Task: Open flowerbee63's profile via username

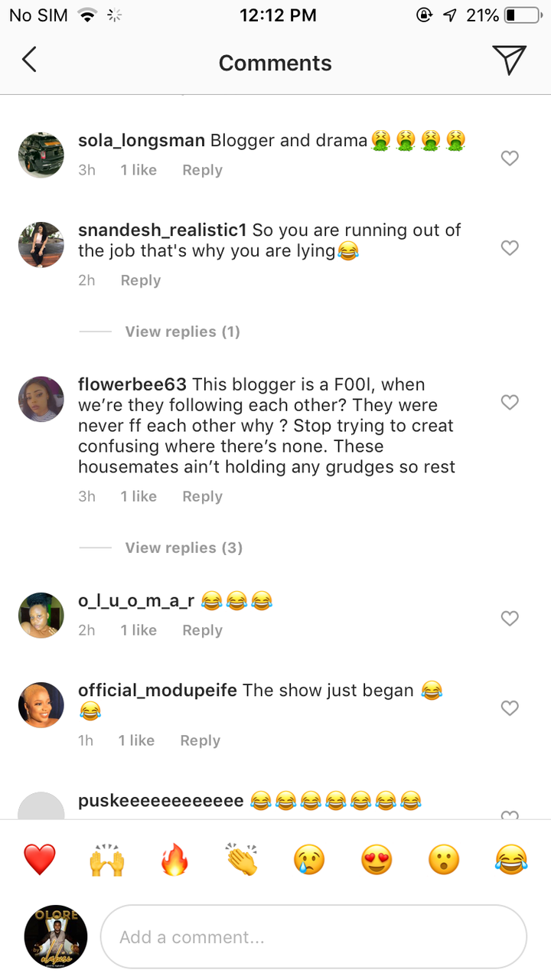Action: point(132,384)
